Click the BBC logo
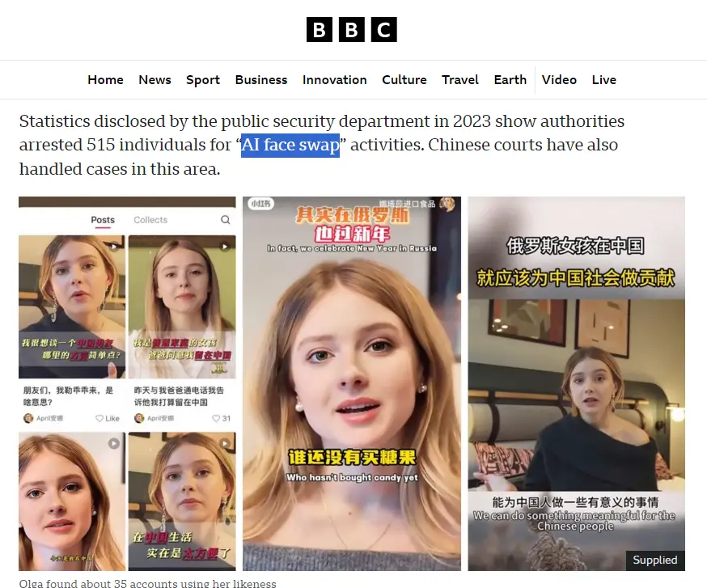Image resolution: width=707 pixels, height=588 pixels. click(351, 30)
